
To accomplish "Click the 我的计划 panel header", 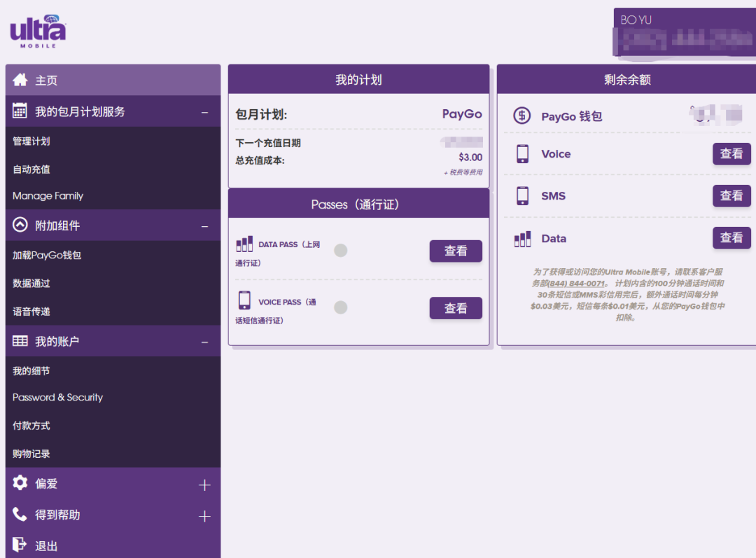I will (358, 80).
